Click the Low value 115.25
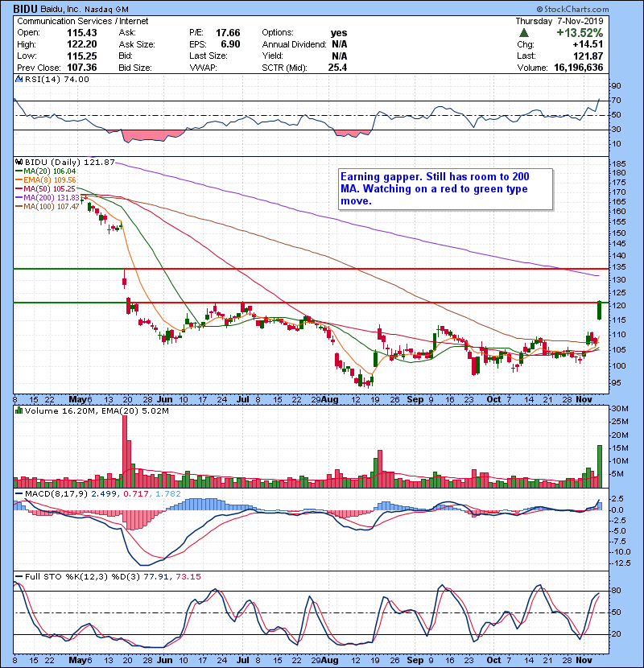Image resolution: width=644 pixels, height=668 pixels. tap(82, 56)
